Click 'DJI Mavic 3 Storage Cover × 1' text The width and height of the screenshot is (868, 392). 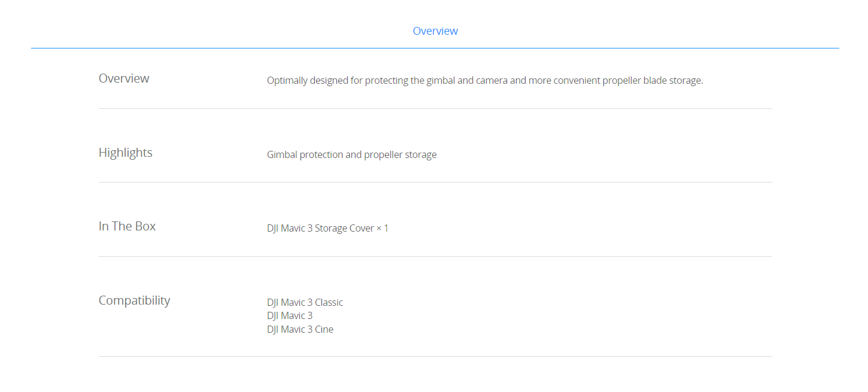(327, 228)
